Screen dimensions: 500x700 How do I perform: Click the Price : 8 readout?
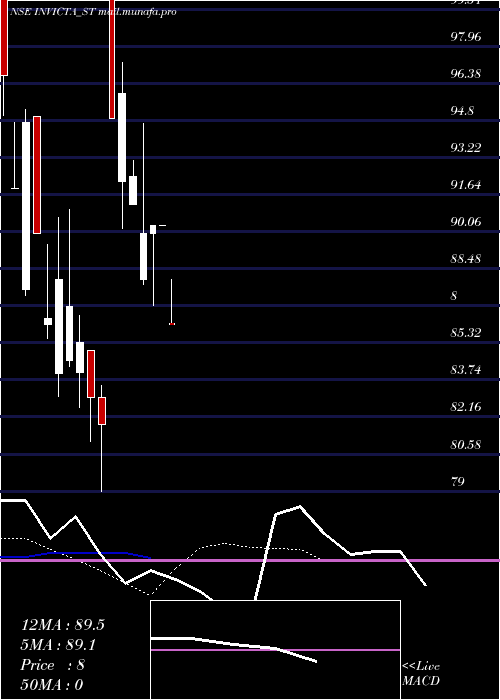pos(53,665)
